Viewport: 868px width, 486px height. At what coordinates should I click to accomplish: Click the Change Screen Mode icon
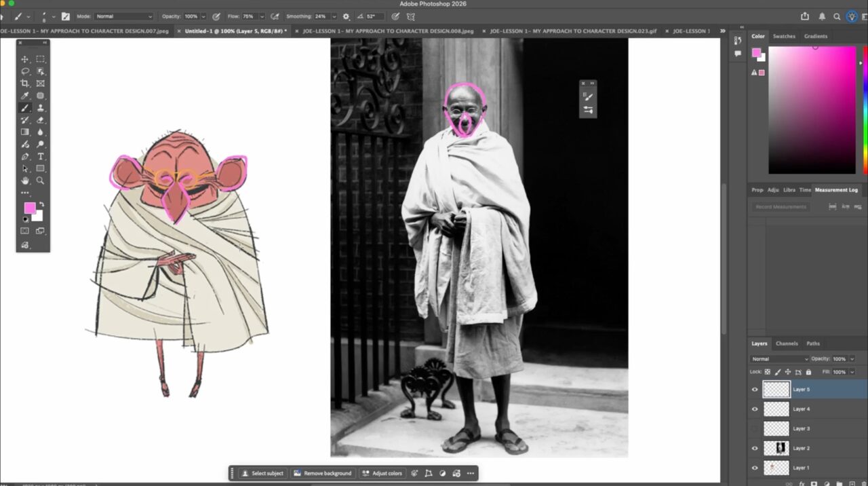[x=40, y=231]
